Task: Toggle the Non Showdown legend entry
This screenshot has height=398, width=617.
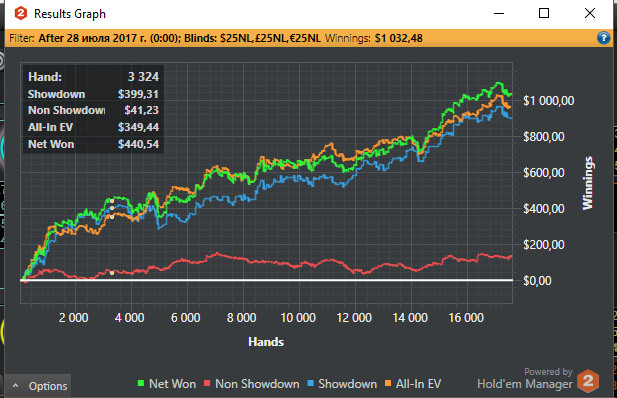Action: 251,384
